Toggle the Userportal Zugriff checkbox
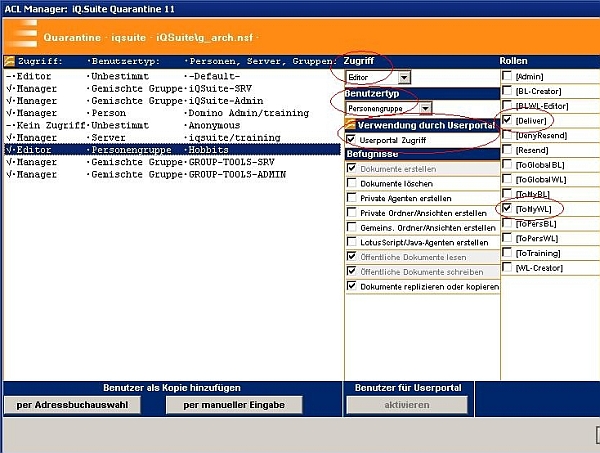600x453 pixels. [x=351, y=139]
